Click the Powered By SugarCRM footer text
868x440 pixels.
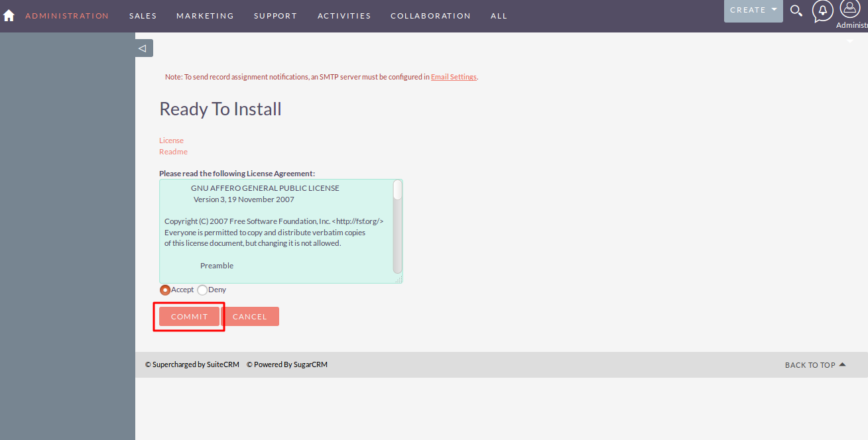tap(287, 364)
